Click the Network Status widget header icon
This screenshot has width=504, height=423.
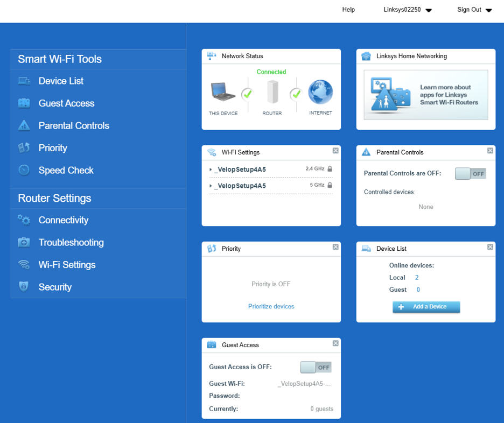coord(212,56)
